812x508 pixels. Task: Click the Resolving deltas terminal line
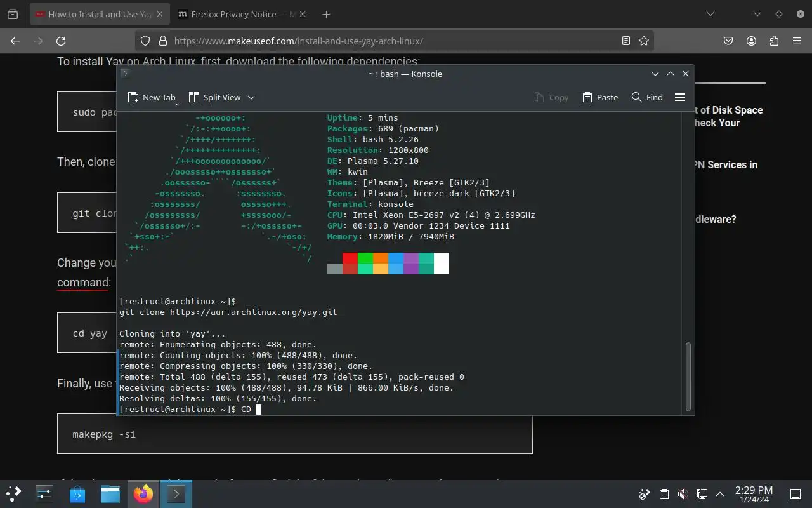tap(218, 399)
